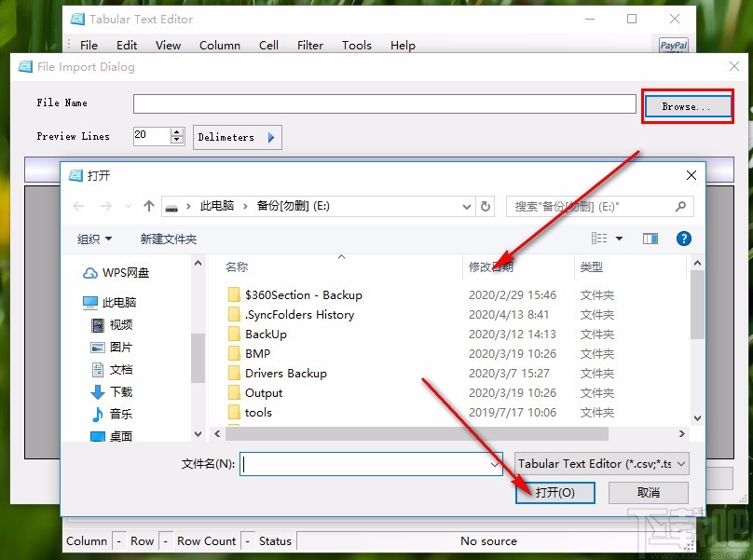Open the 组织 dropdown menu

pyautogui.click(x=93, y=239)
